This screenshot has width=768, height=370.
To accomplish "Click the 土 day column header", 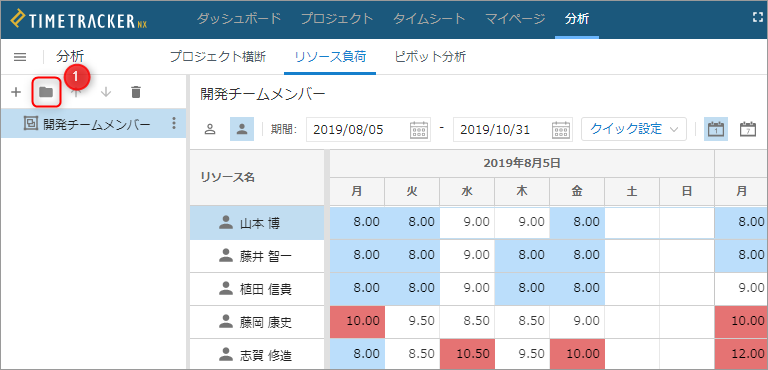I will coord(632,192).
